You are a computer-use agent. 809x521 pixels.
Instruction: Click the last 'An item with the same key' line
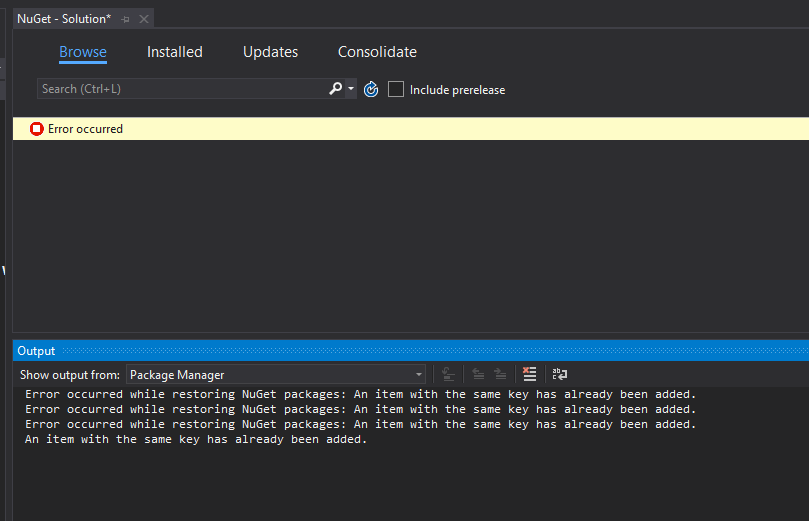pyautogui.click(x=196, y=439)
